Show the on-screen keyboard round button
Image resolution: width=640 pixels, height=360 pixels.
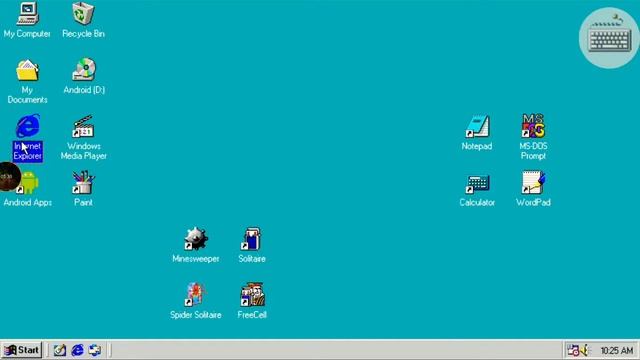click(x=609, y=38)
